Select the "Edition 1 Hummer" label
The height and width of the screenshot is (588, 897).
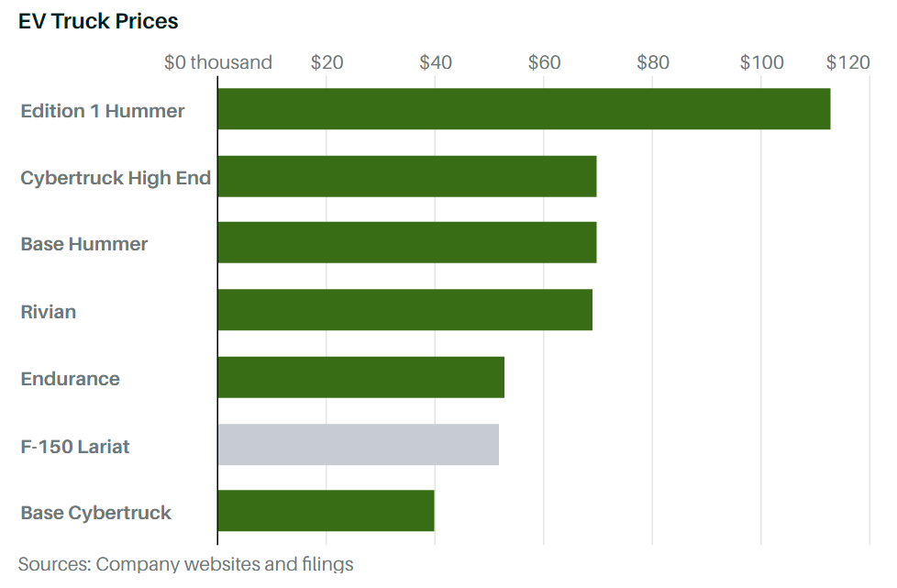click(x=103, y=111)
